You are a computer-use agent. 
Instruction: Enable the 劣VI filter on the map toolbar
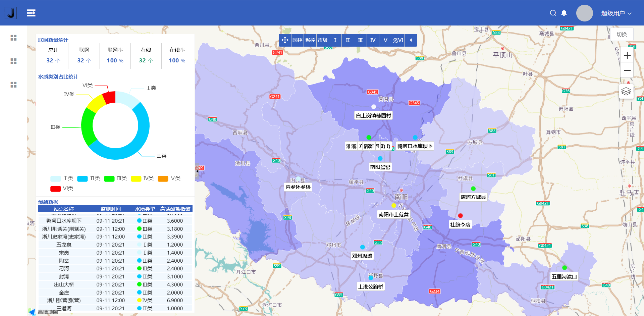pyautogui.click(x=398, y=40)
